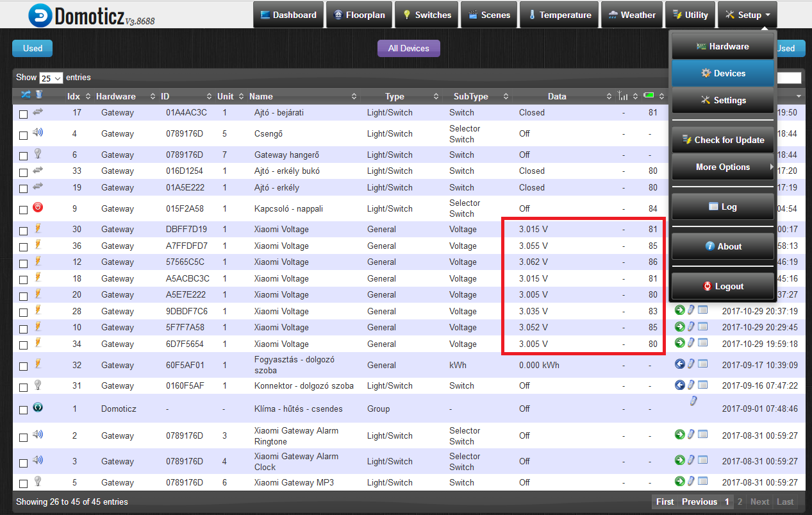Image resolution: width=812 pixels, height=515 pixels.
Task: Click pencil icon for 19:59:18 row
Action: [x=692, y=343]
